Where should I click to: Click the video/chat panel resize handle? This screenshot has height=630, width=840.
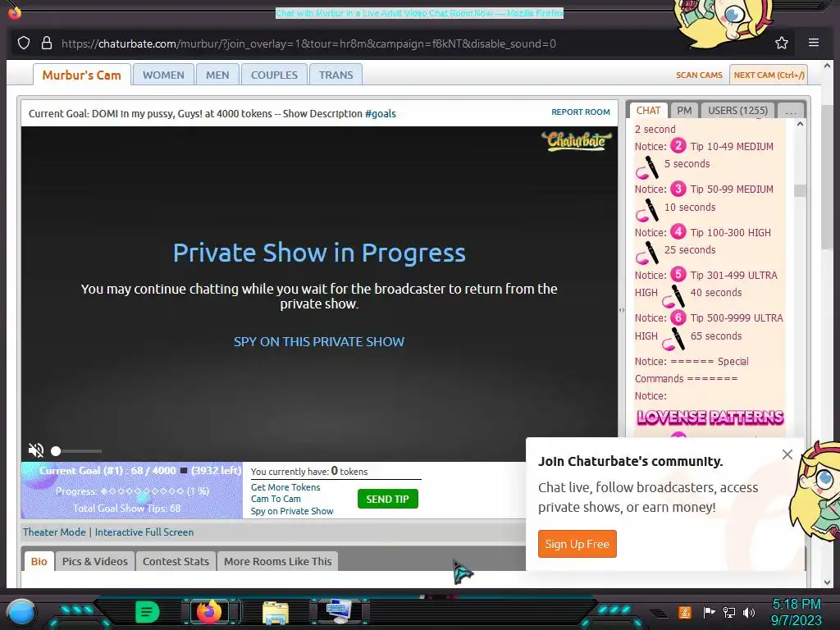click(622, 309)
